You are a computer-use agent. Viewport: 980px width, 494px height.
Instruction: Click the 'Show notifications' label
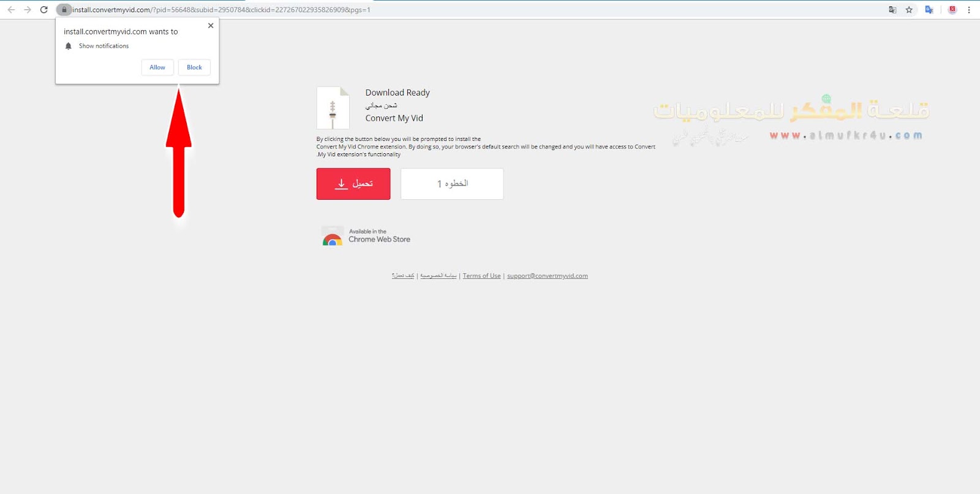click(104, 46)
